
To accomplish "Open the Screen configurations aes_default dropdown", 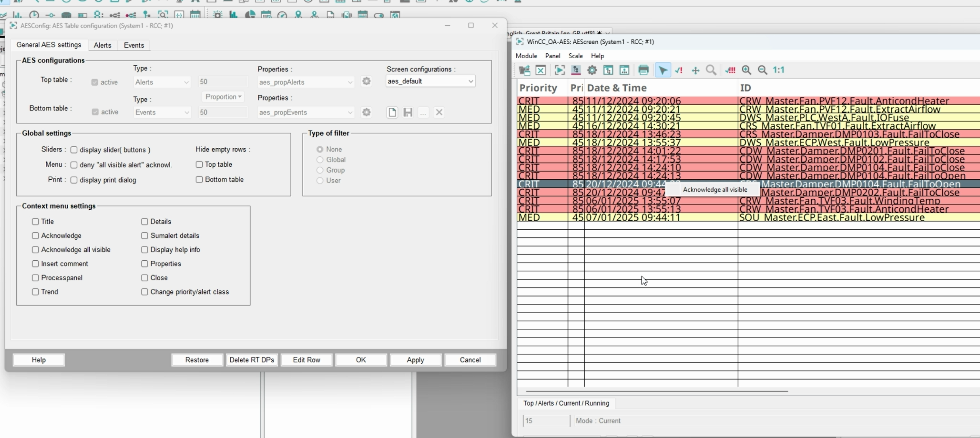I will (430, 81).
